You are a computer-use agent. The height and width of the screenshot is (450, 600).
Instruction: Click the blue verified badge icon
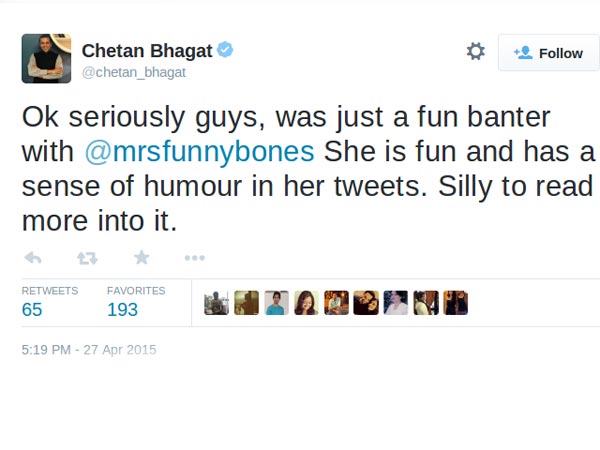[x=226, y=50]
